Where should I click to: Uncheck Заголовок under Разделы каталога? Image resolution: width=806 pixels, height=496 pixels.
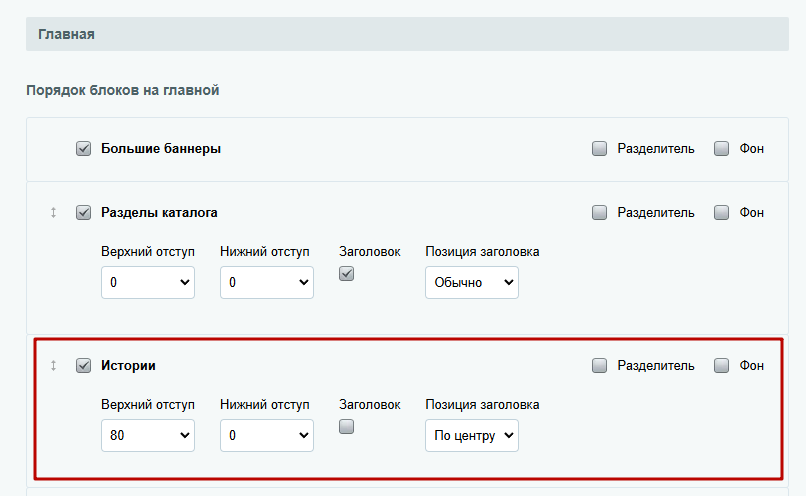346,273
